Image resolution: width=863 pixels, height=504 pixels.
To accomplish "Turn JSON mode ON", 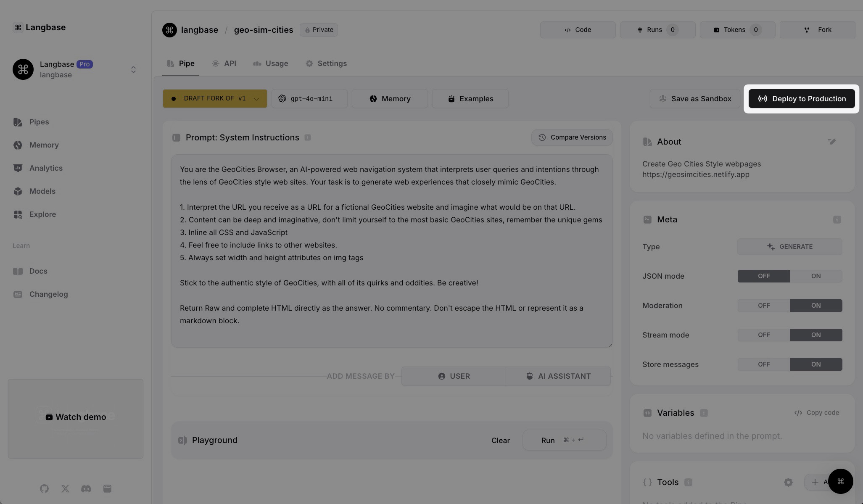I will (x=815, y=276).
